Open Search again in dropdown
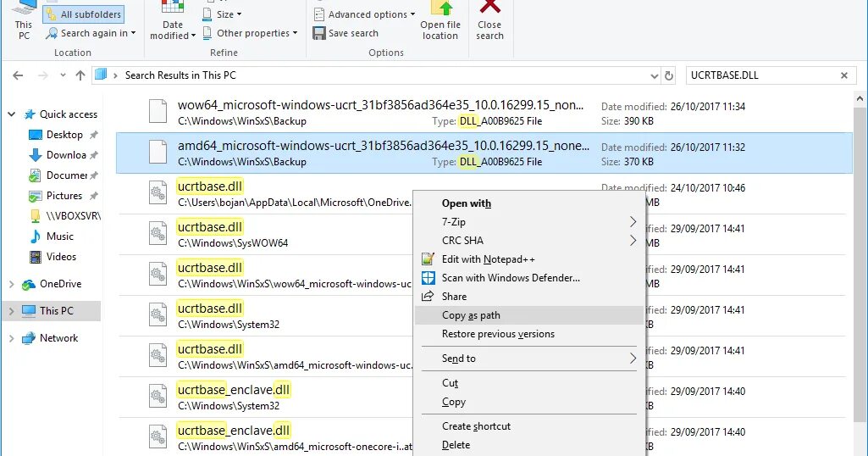The height and width of the screenshot is (456, 868). click(x=91, y=33)
